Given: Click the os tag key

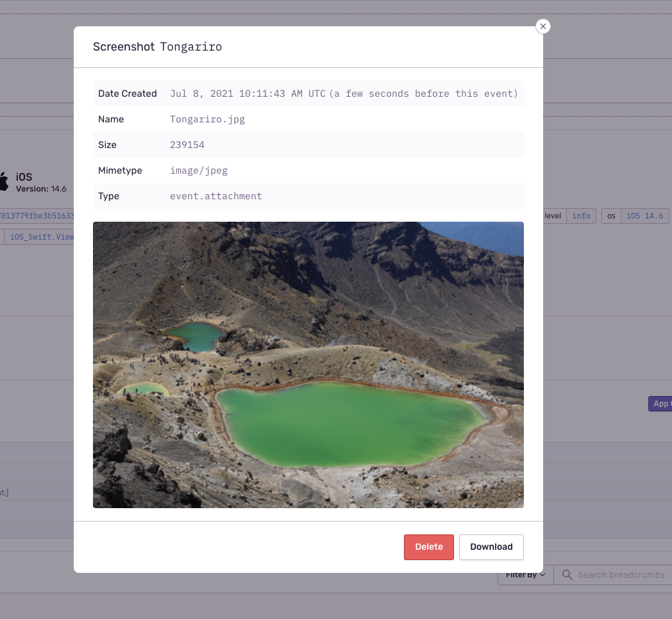Looking at the screenshot, I should (611, 216).
